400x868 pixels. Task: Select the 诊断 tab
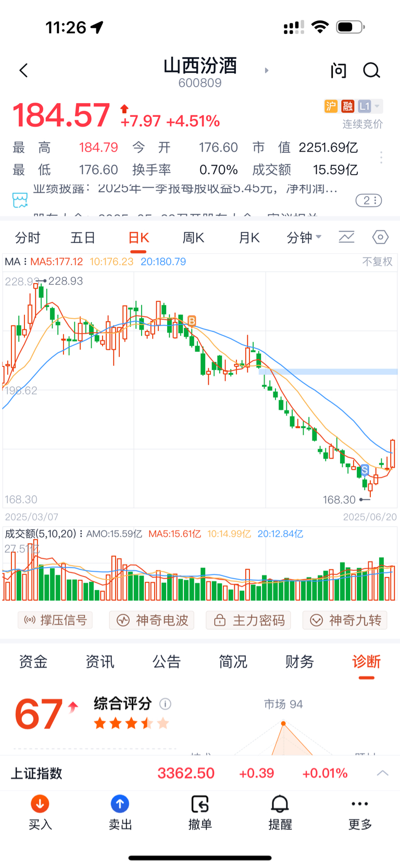366,662
